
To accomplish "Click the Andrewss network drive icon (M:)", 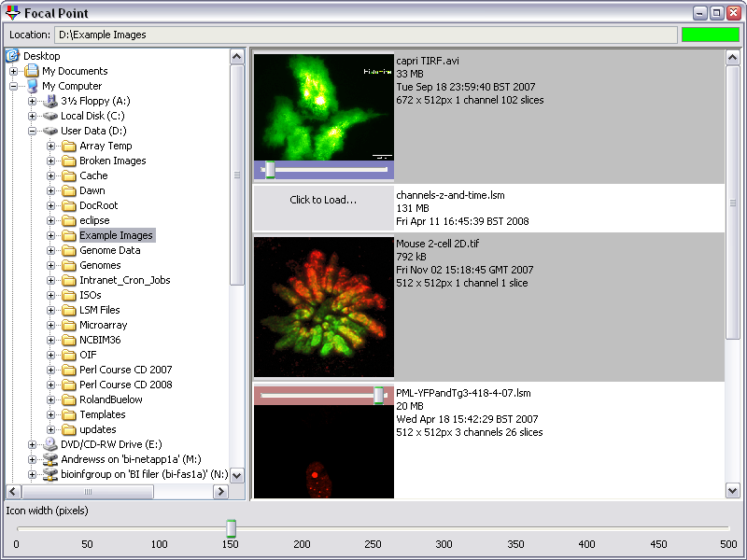I will (x=50, y=459).
